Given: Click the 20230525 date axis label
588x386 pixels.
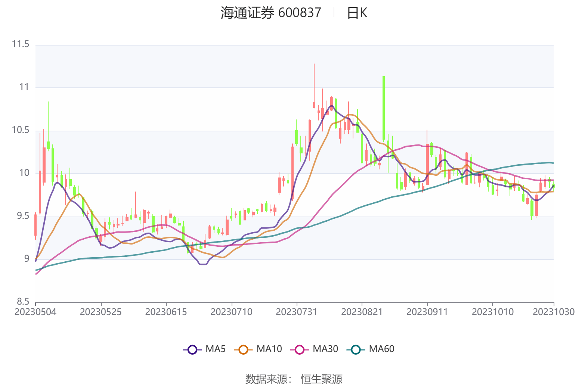Looking at the screenshot, I should (x=101, y=312).
